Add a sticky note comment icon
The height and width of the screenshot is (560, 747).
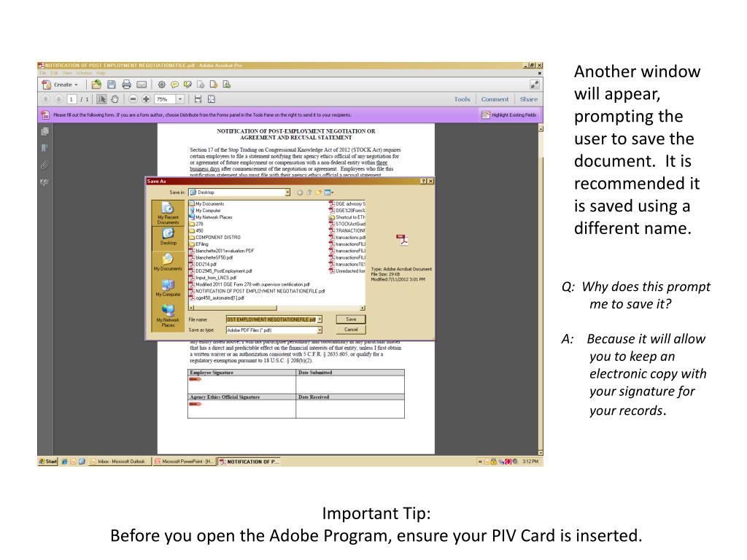point(175,85)
